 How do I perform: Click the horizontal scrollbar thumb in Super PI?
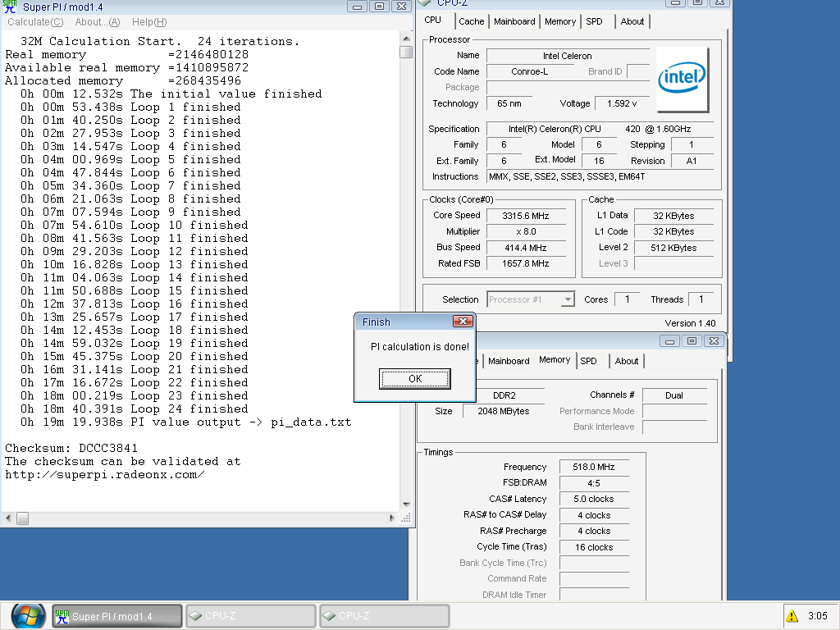pyautogui.click(x=22, y=518)
